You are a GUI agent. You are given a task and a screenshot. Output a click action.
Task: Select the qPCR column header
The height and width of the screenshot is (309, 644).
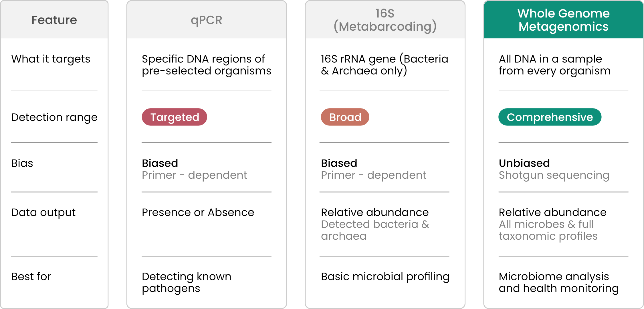pyautogui.click(x=206, y=20)
